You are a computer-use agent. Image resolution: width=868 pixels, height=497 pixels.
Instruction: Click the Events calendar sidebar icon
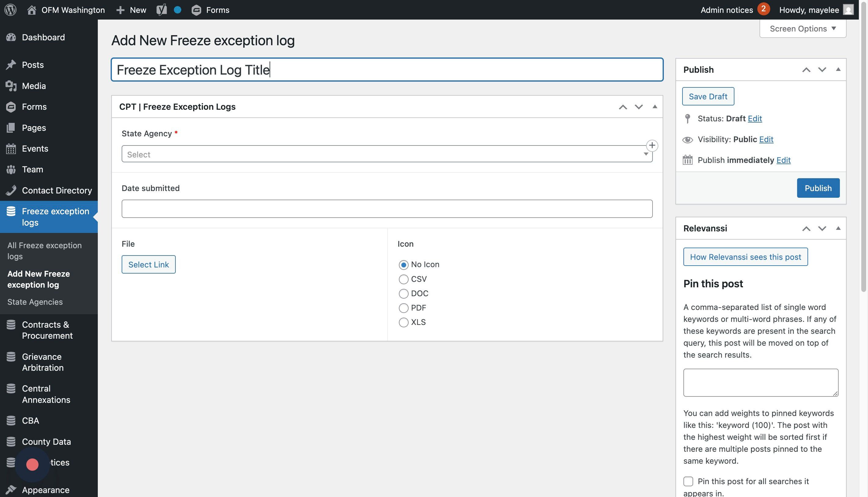[11, 149]
